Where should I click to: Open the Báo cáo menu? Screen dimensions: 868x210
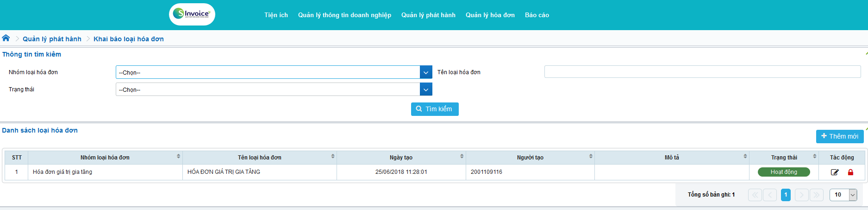click(537, 15)
